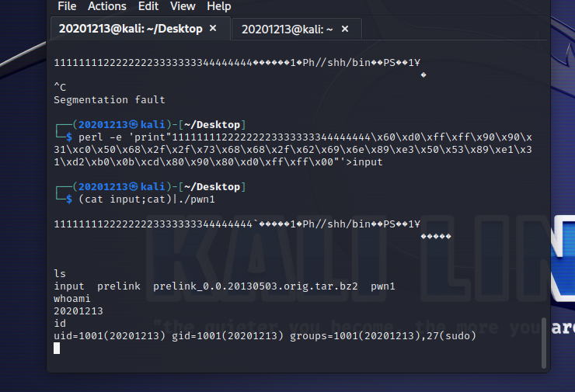Click the '^C' interrupt line
Screen dimensions: 575x392
60,87
